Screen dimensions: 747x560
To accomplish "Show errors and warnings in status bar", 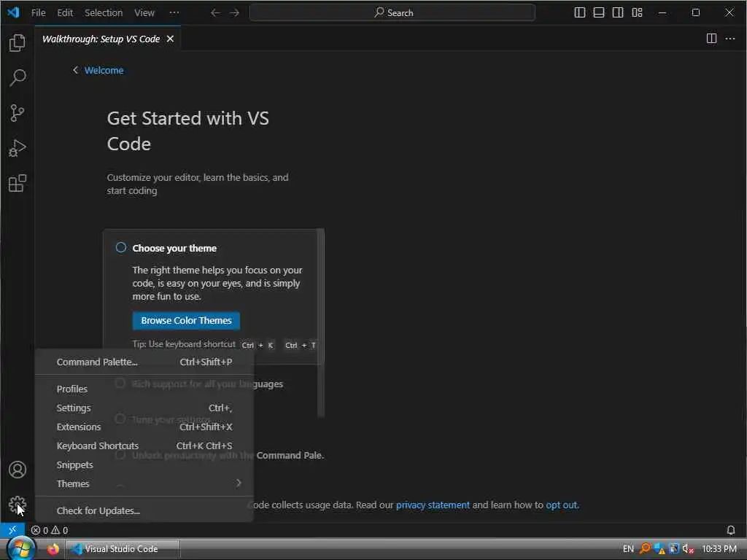I will click(x=50, y=530).
